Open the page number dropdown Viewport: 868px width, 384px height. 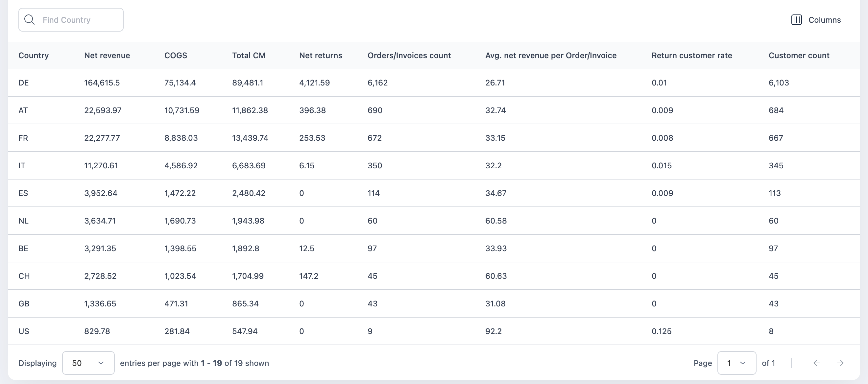(x=736, y=363)
